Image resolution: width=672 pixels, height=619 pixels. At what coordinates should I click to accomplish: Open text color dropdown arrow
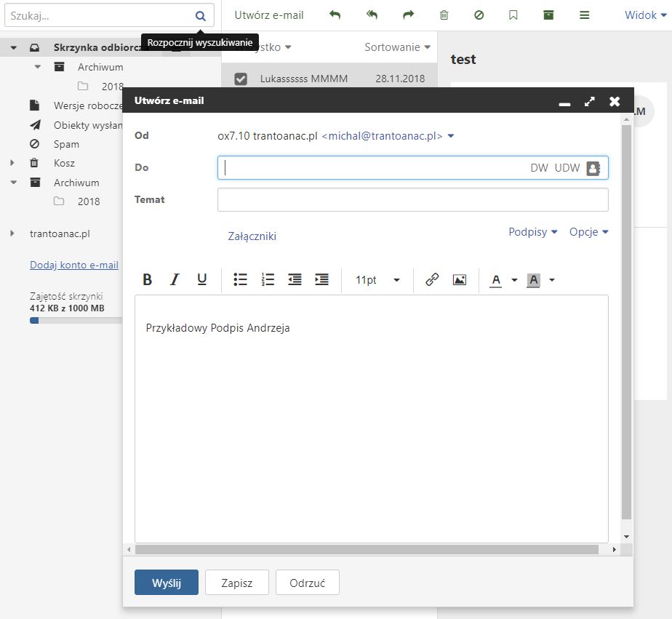[x=514, y=280]
